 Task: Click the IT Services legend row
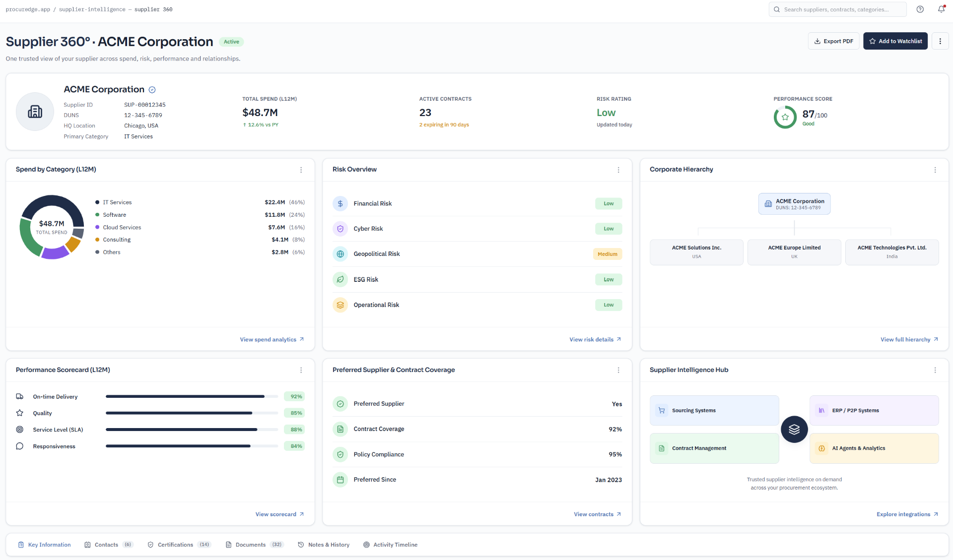pyautogui.click(x=200, y=202)
